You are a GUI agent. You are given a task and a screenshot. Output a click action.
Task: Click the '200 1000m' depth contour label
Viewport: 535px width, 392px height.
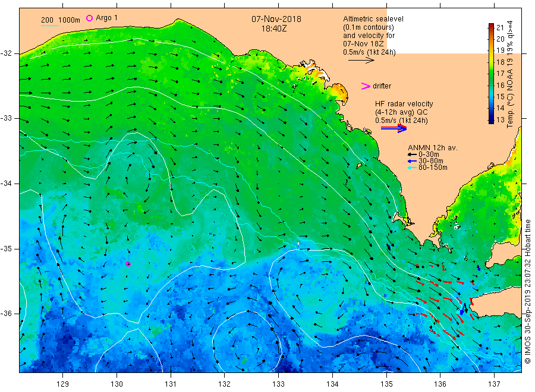61,20
